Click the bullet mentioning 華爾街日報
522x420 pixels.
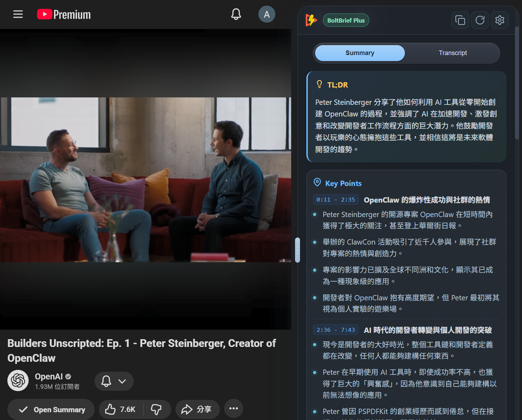[408, 220]
